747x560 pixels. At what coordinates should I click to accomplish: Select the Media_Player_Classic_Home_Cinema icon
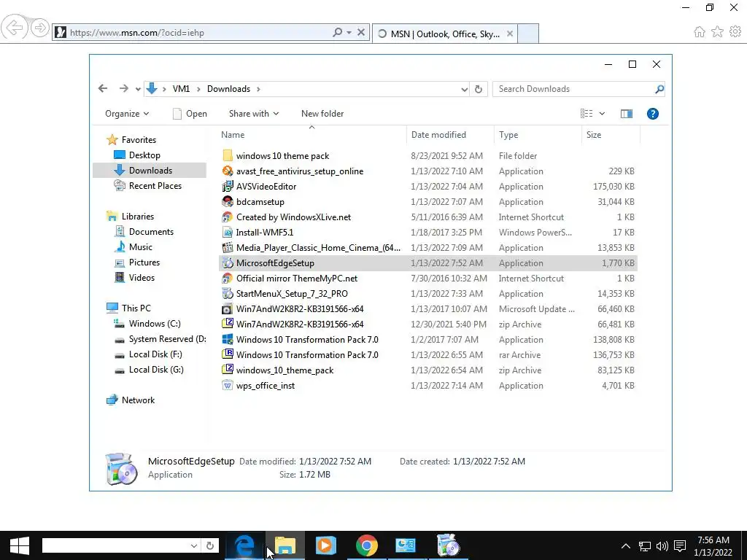coord(228,248)
